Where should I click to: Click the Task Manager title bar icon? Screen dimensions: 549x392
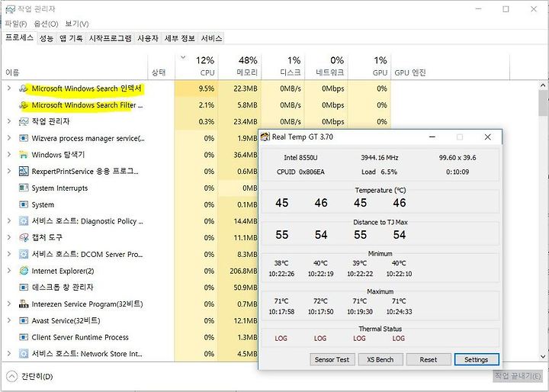[11, 9]
